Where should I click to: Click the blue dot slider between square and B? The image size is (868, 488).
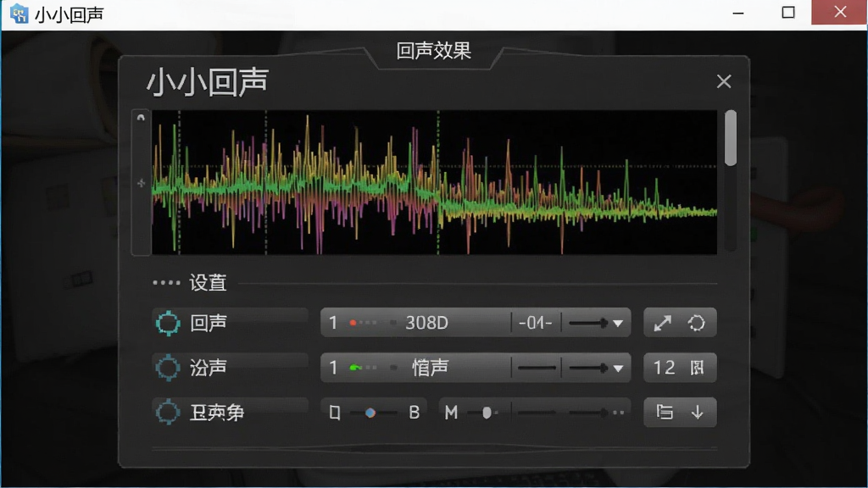click(371, 413)
